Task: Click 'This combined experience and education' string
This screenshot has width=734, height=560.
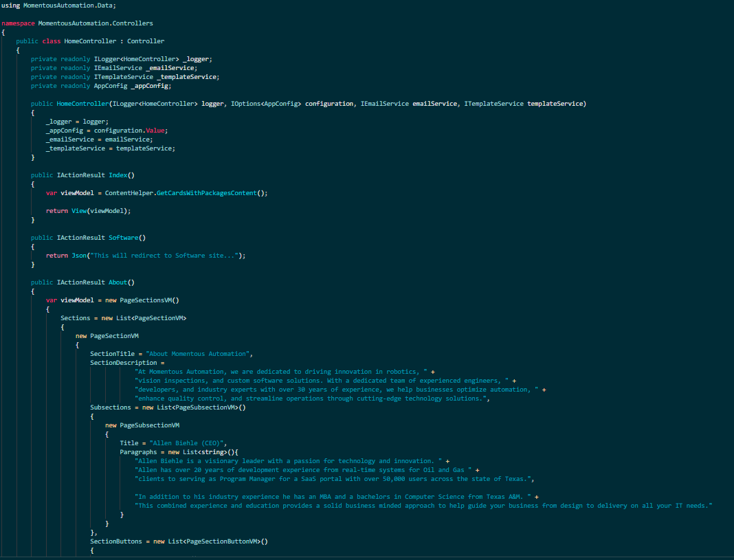Action: [423, 505]
